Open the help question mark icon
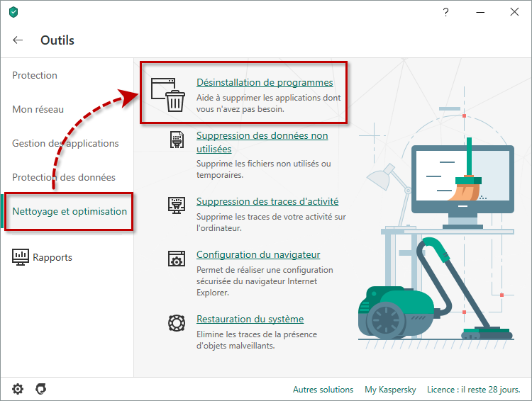Image resolution: width=532 pixels, height=401 pixels. [x=446, y=12]
